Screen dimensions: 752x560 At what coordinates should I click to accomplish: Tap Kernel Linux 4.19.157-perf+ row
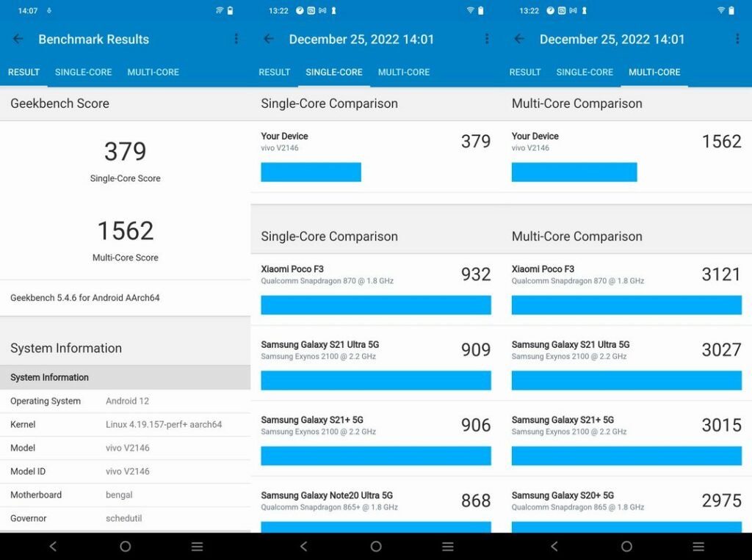tap(125, 425)
